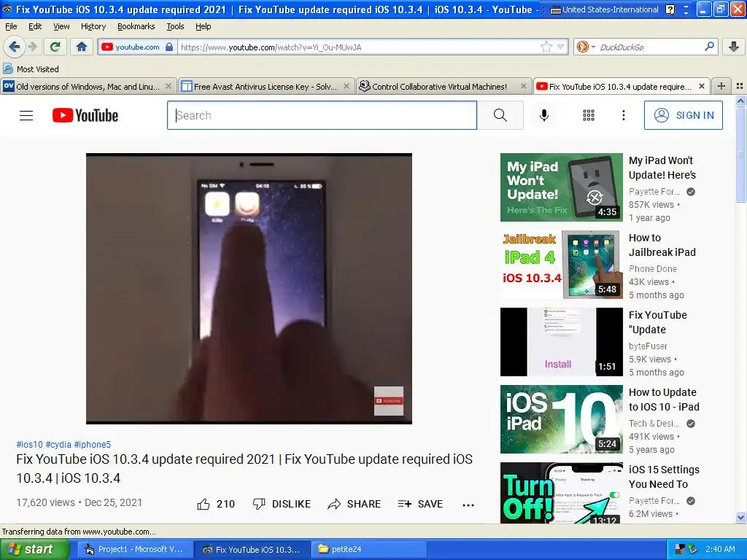The image size is (747, 560).
Task: Open the United States-International keyboard language selector
Action: (604, 9)
